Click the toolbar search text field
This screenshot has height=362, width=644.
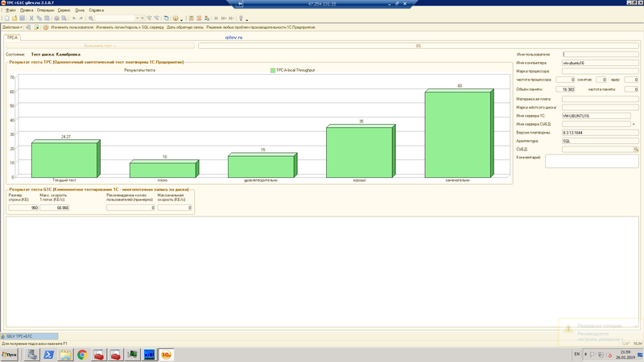tap(115, 19)
